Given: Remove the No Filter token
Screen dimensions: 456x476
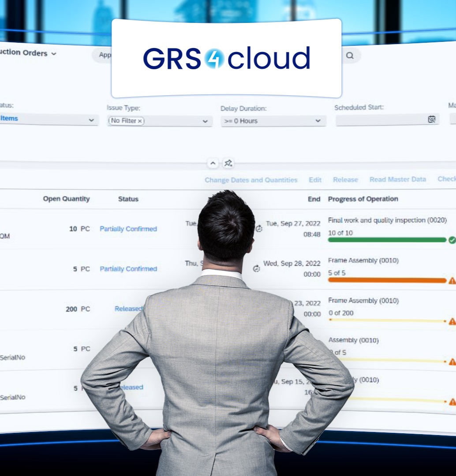Looking at the screenshot, I should tap(140, 121).
